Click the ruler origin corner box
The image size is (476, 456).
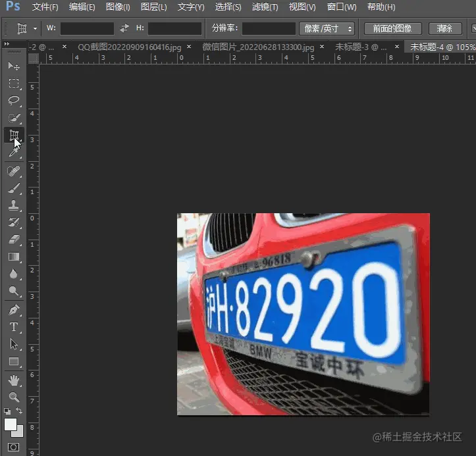pos(34,59)
